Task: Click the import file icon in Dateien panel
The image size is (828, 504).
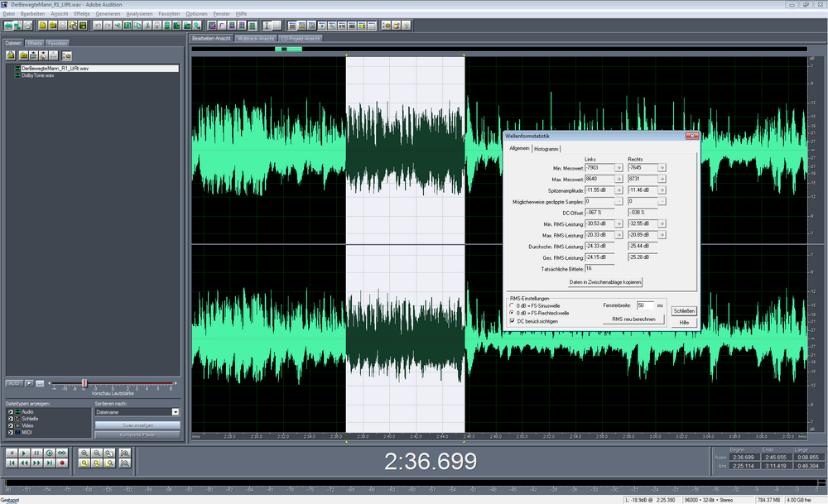Action: (x=12, y=55)
